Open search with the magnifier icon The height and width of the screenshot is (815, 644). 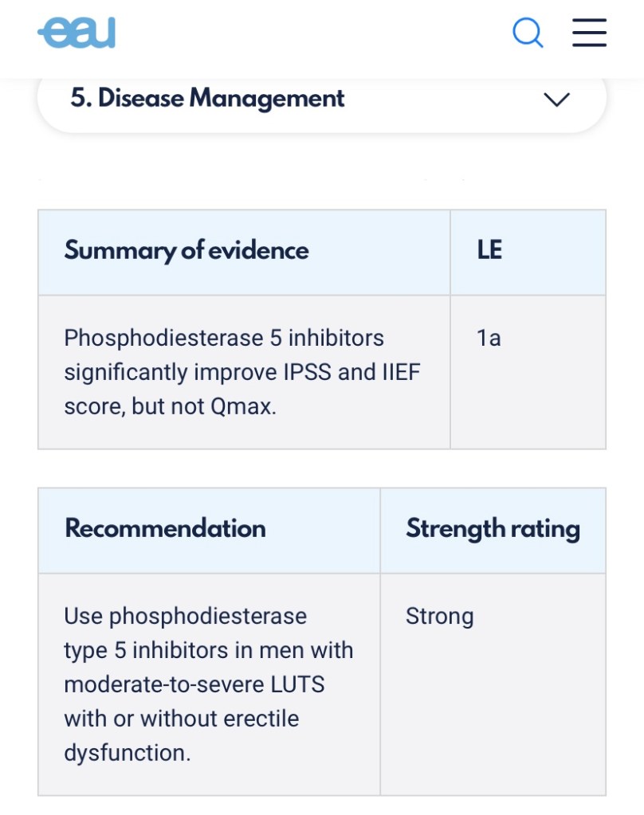tap(528, 33)
